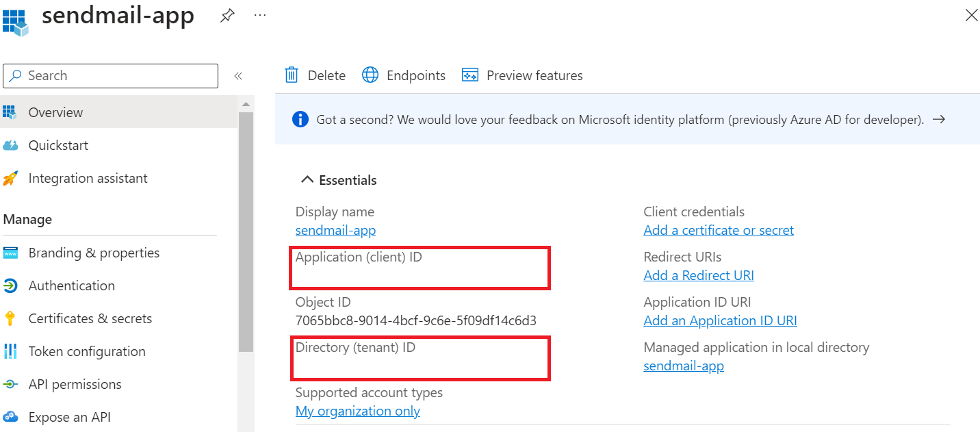The height and width of the screenshot is (432, 980).
Task: Click the pin icon beside sendmail-app title
Action: [x=227, y=16]
